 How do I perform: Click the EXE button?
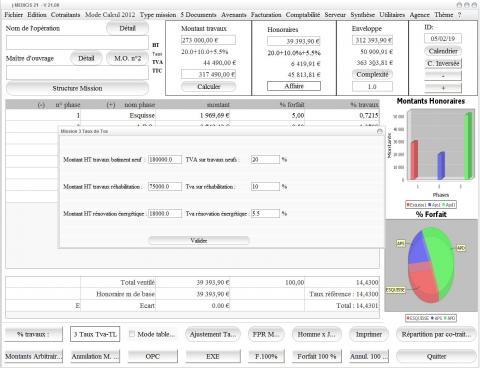point(213,356)
